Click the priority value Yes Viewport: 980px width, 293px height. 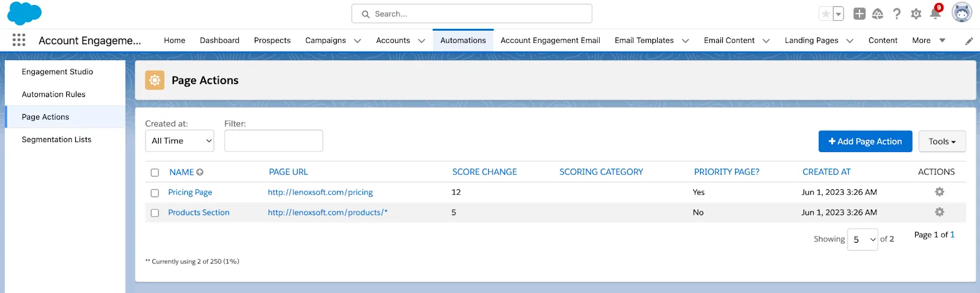[698, 192]
